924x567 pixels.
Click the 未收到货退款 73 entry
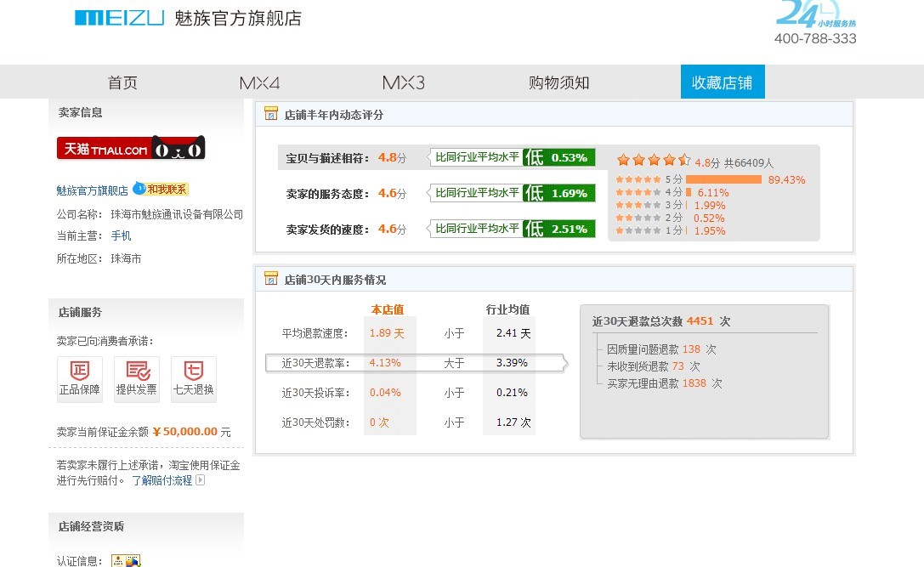pyautogui.click(x=654, y=366)
